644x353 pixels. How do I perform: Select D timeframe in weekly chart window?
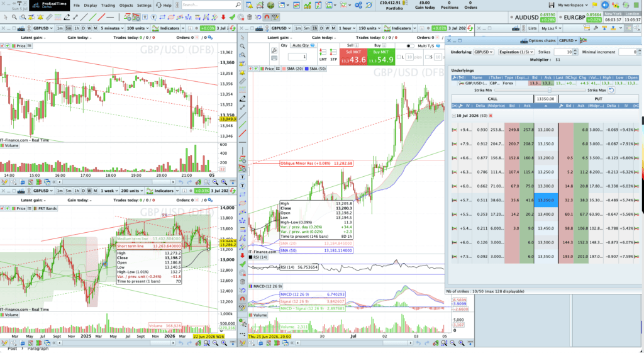point(84,191)
